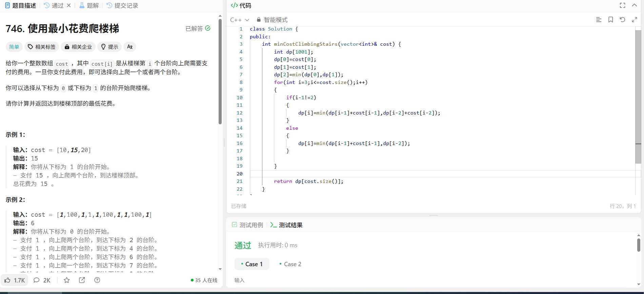Viewport: 644px width, 294px height.
Task: Click the problem title 746. 使用最小花费爬楼梯
Action: tap(62, 28)
